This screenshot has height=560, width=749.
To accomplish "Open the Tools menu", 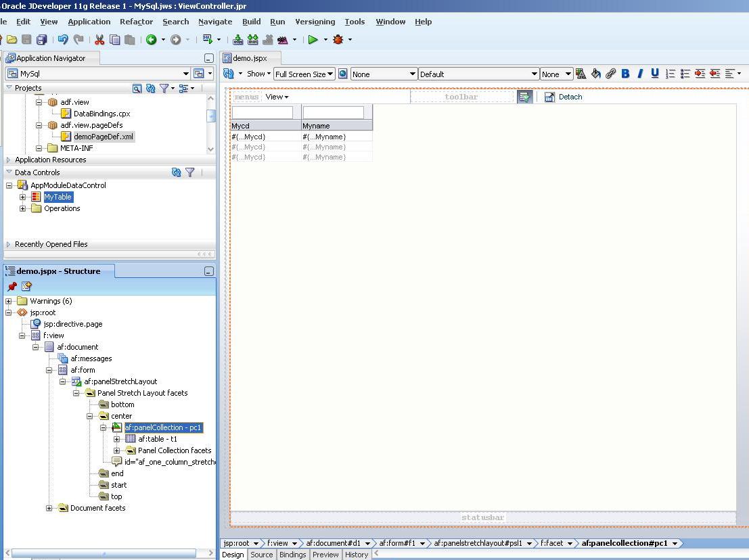I will tap(355, 22).
